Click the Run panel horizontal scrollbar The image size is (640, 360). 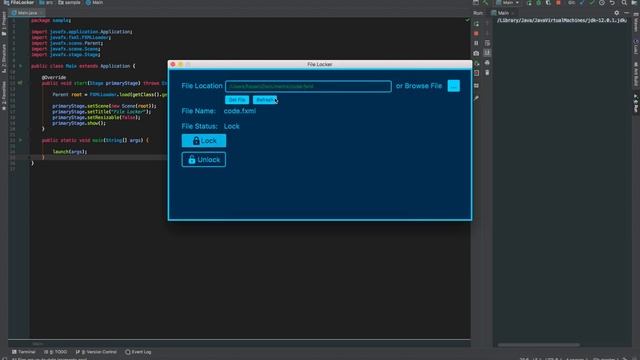tap(539, 345)
